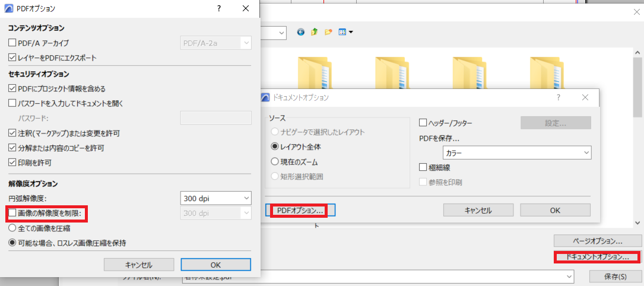Open the view menu grid icon

point(342,32)
